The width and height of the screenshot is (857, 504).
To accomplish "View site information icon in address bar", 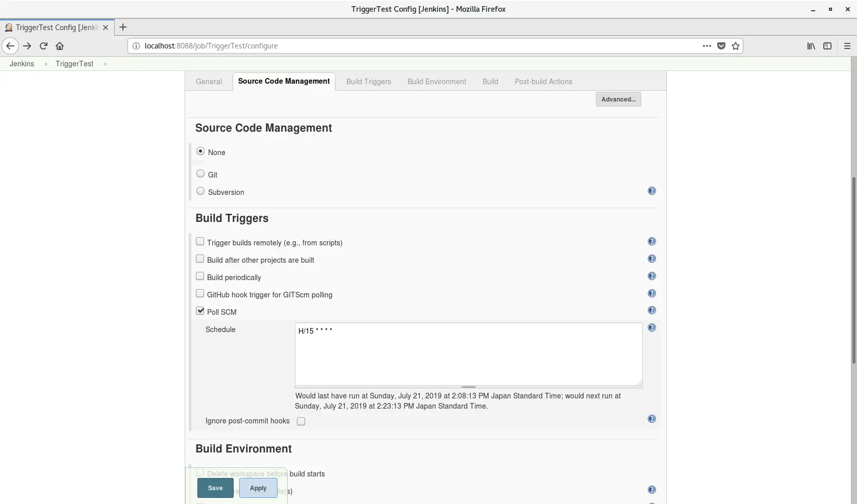I will [136, 46].
